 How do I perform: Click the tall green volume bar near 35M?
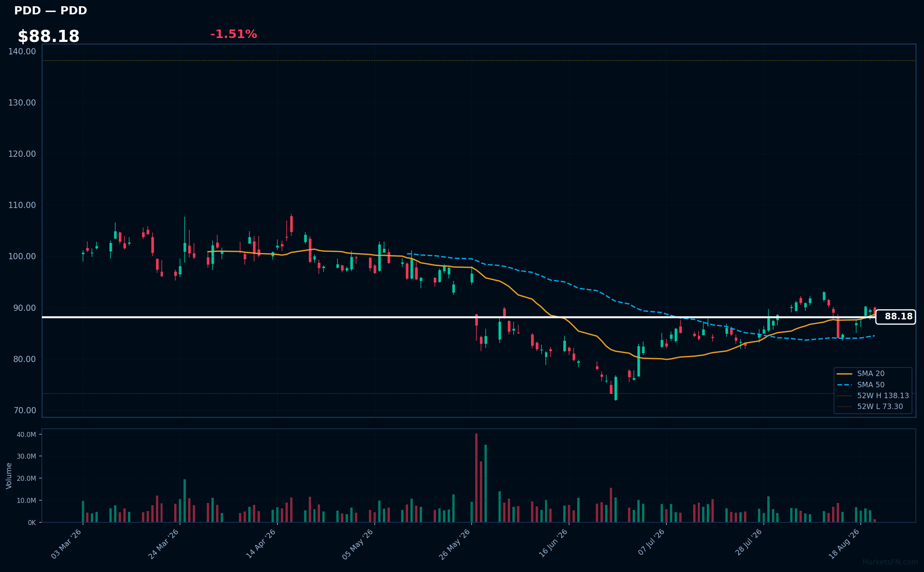(x=486, y=484)
